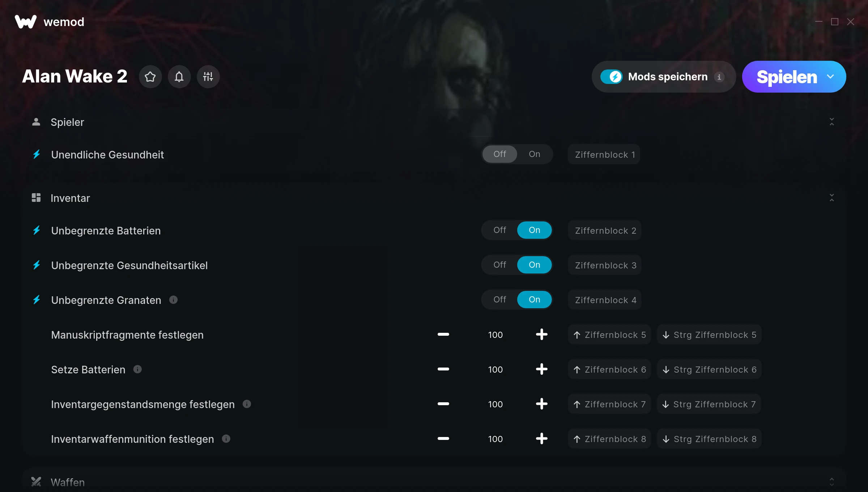This screenshot has height=492, width=868.
Task: Click the Strg Ziffernblock 6 hotkey button
Action: point(709,369)
